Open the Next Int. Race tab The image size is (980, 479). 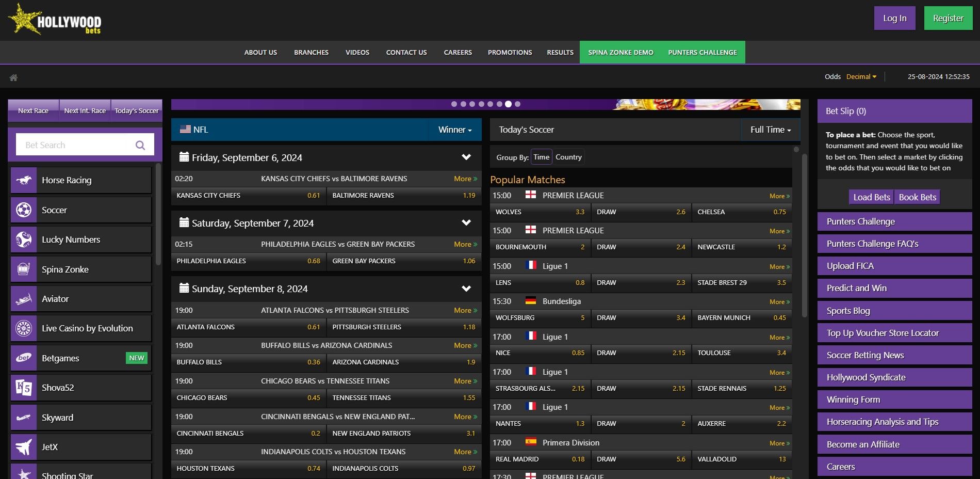pos(85,110)
